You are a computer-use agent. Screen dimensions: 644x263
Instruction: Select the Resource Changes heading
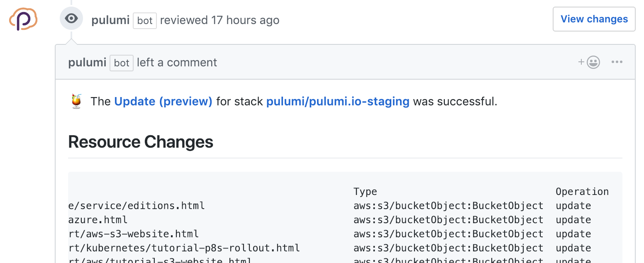pyautogui.click(x=140, y=142)
